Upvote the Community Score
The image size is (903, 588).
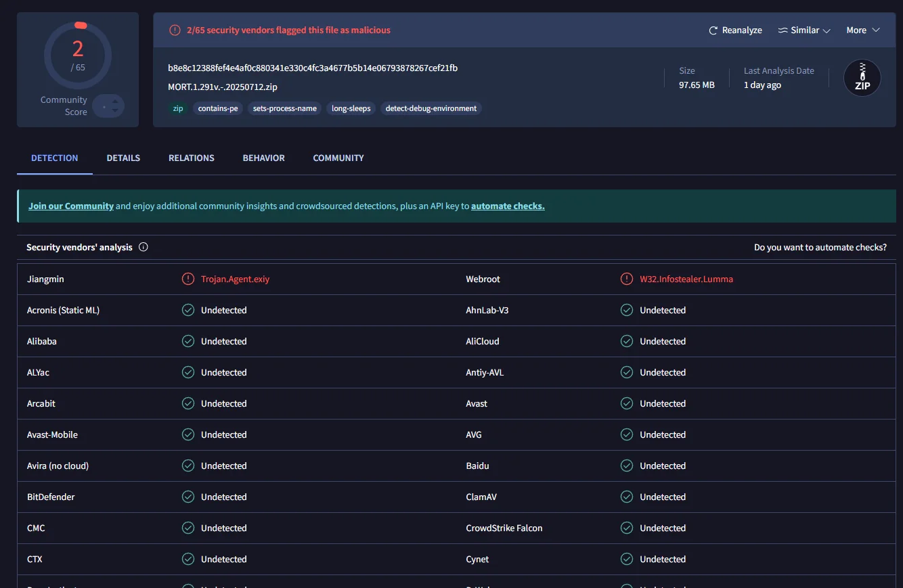[115, 101]
